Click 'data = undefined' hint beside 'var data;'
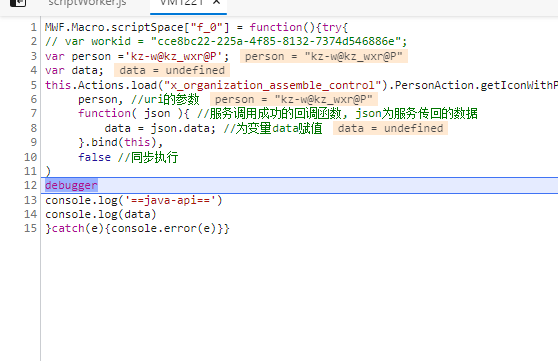Image resolution: width=558 pixels, height=361 pixels. 172,70
